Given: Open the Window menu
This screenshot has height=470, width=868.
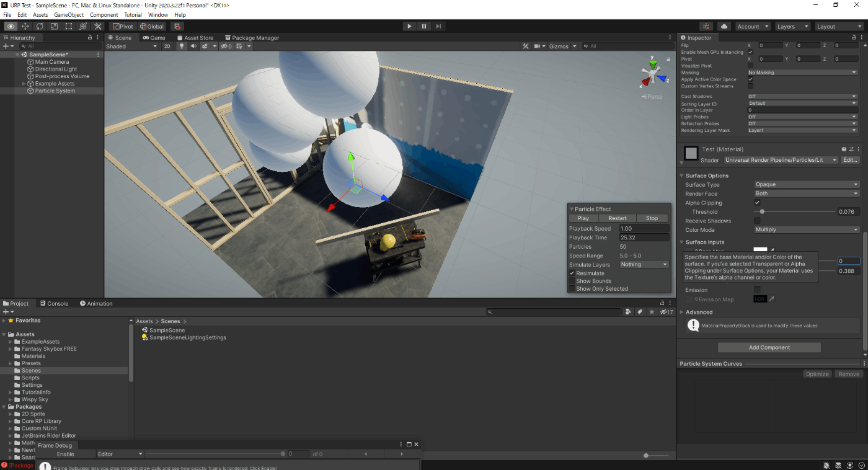Looking at the screenshot, I should (158, 15).
